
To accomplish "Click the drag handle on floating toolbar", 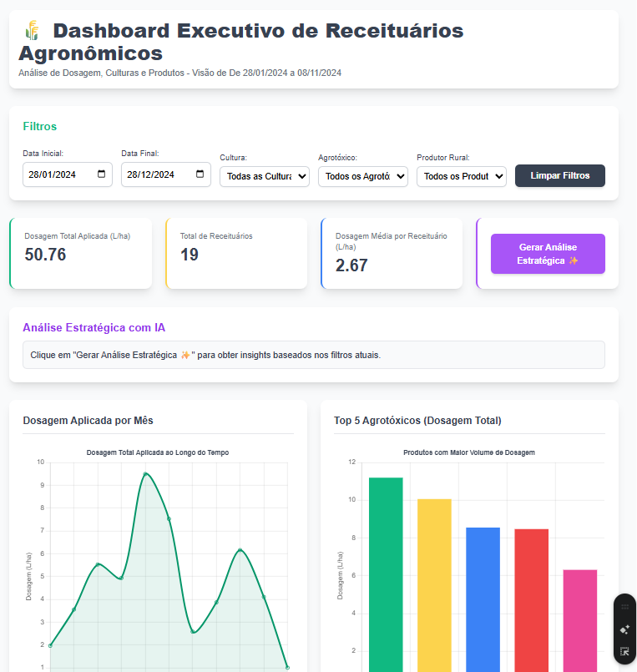I will 624,608.
